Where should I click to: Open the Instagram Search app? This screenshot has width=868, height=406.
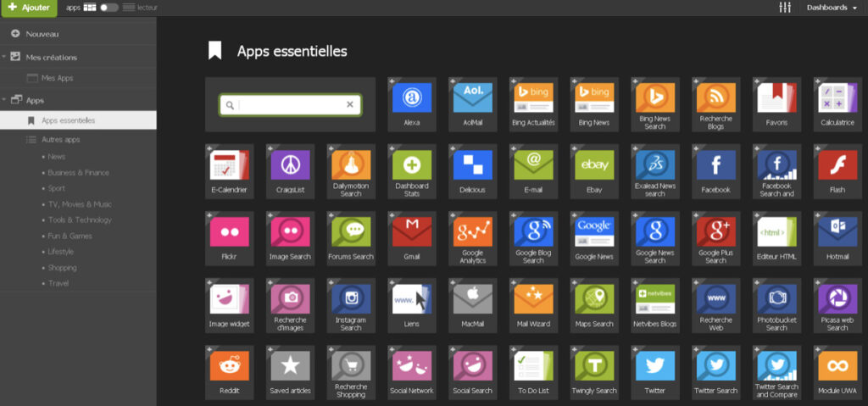tap(351, 305)
